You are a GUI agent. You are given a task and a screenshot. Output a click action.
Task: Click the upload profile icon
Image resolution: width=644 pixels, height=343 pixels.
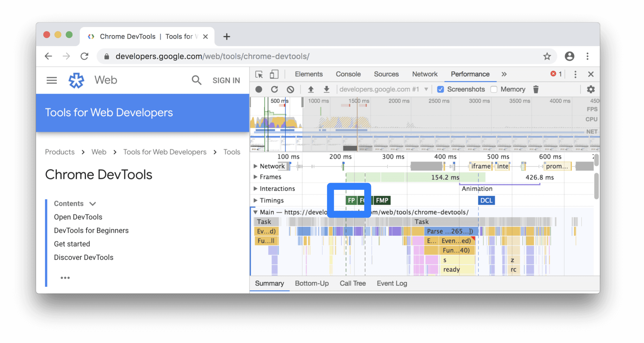(310, 89)
